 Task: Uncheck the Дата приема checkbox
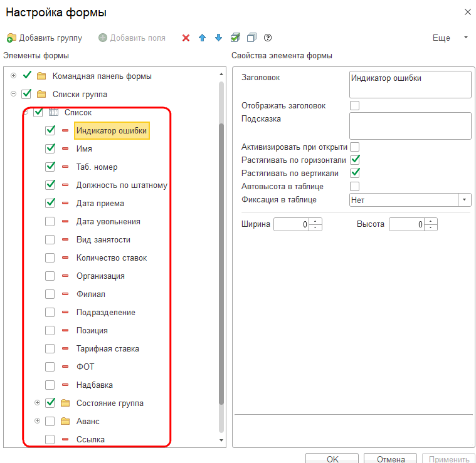pyautogui.click(x=50, y=203)
